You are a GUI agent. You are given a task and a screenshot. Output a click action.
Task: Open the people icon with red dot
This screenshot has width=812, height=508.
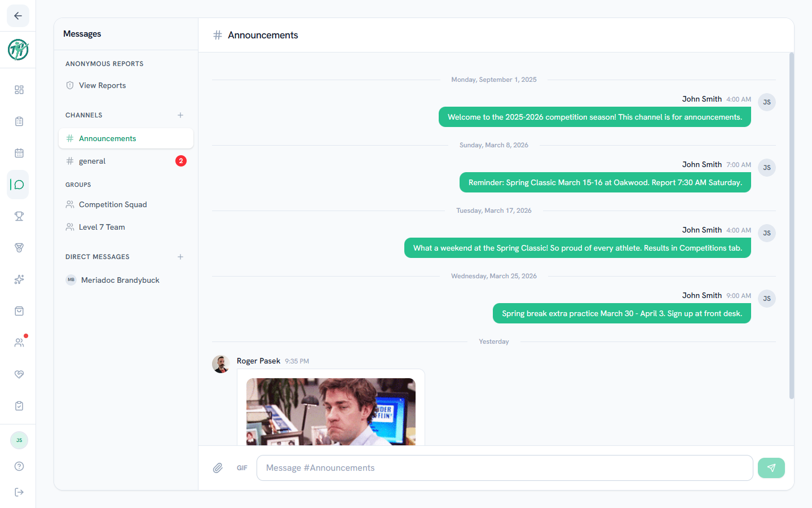pos(19,343)
